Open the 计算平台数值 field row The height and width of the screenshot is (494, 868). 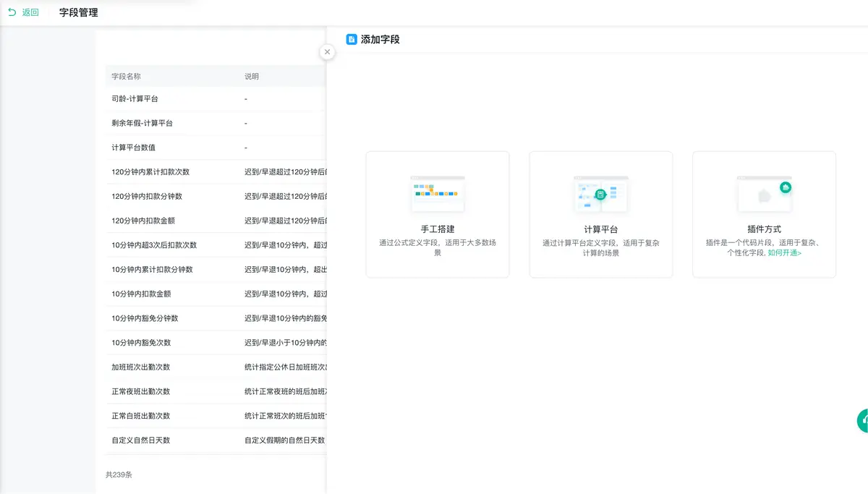[134, 148]
